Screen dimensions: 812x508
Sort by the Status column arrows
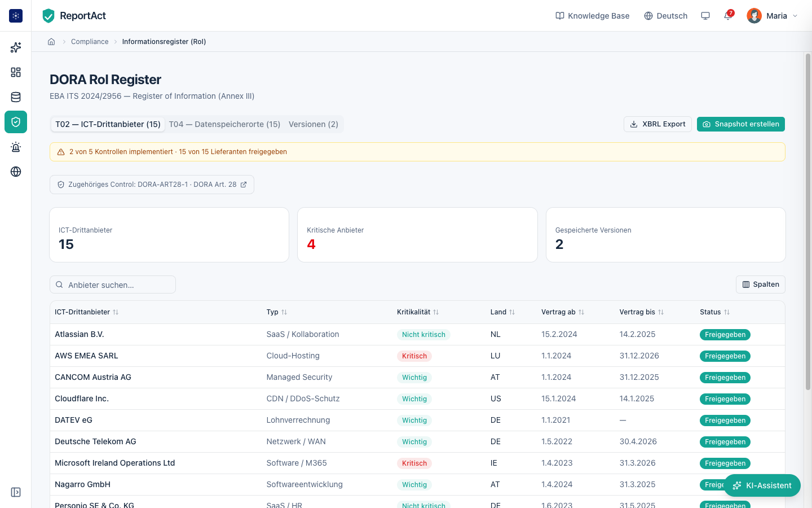[x=727, y=312]
